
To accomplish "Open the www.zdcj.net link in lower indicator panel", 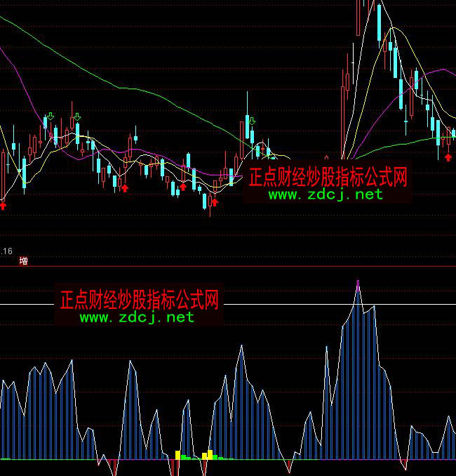I will pyautogui.click(x=137, y=317).
